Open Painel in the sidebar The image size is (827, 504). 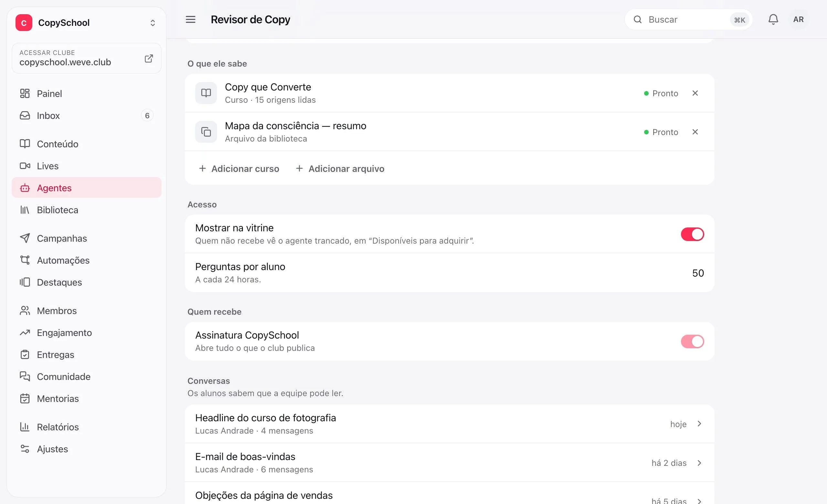coord(87,93)
